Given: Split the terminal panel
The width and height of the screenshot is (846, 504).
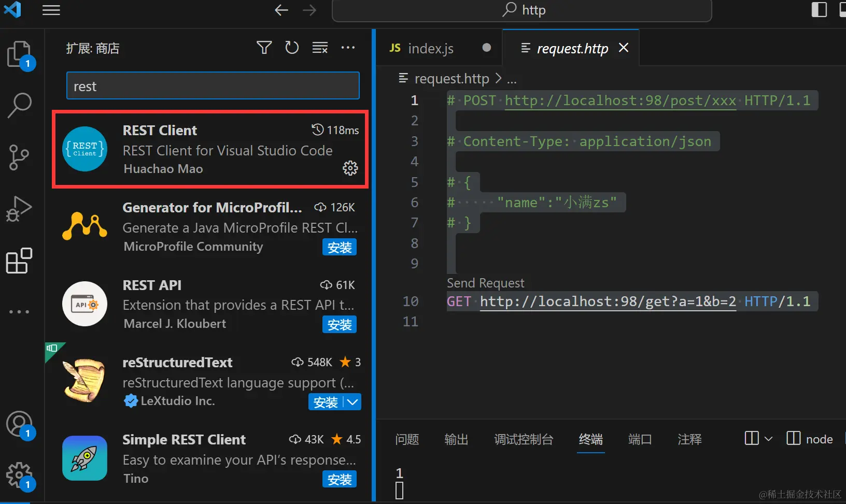Looking at the screenshot, I should tap(752, 439).
